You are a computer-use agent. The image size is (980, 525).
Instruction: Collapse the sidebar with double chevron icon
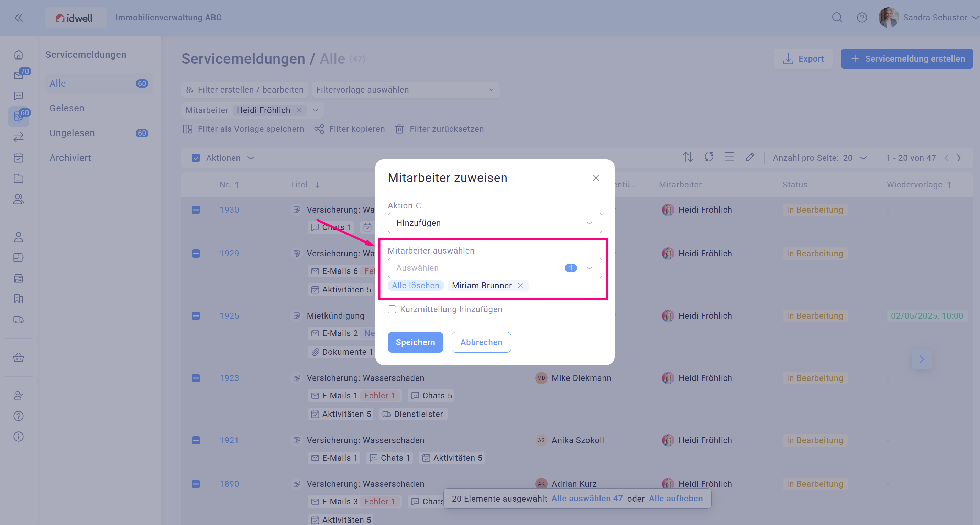click(19, 18)
